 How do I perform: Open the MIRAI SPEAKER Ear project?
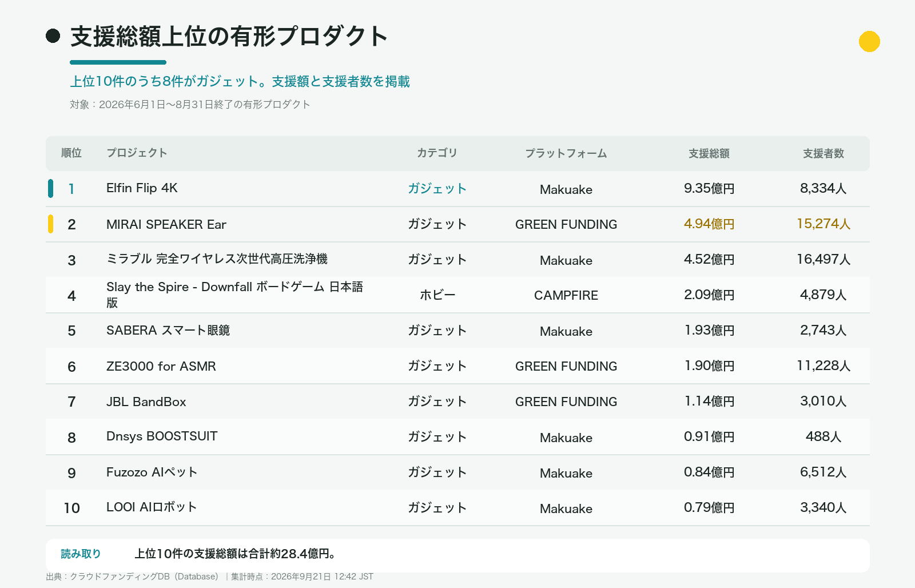pos(166,224)
